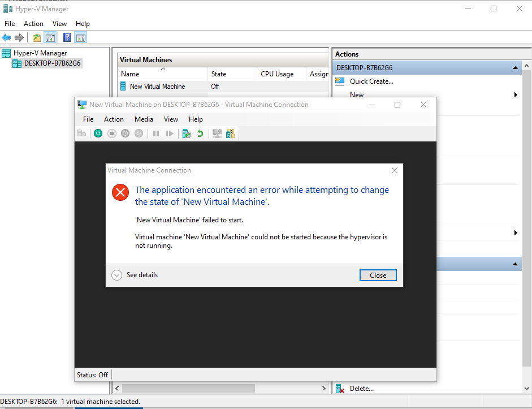Click the green Revert arrow icon
Image resolution: width=532 pixels, height=409 pixels.
200,134
